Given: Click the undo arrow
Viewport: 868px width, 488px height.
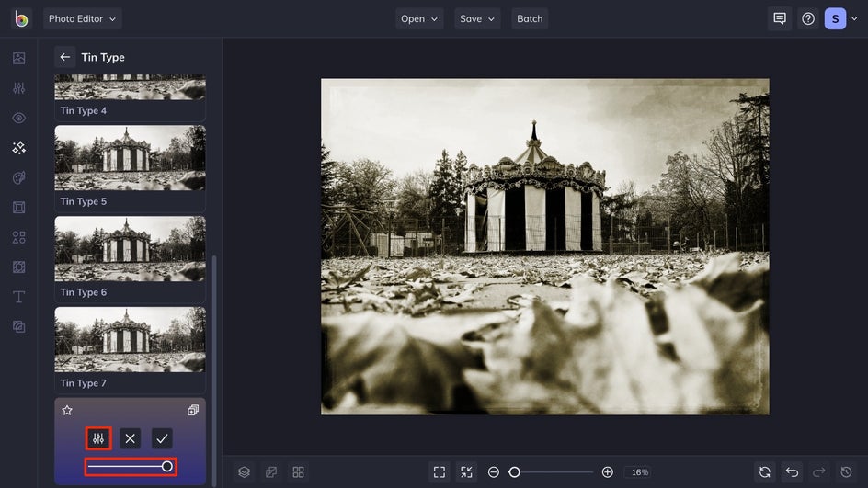Looking at the screenshot, I should pos(792,472).
